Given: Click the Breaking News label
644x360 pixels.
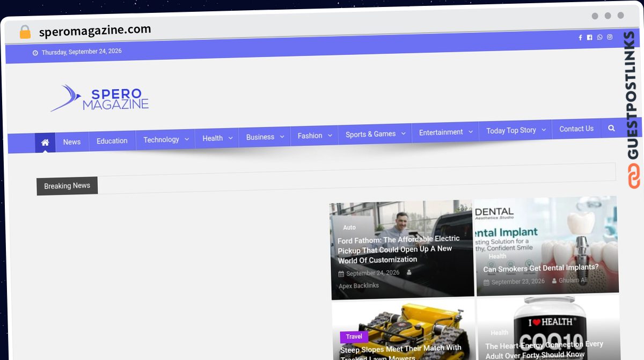Looking at the screenshot, I should click(67, 186).
